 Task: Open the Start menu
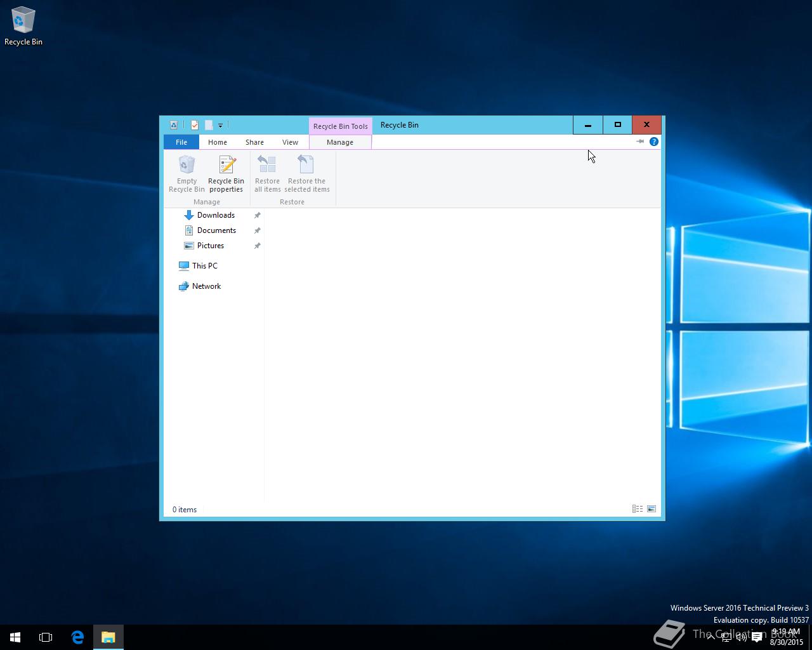pyautogui.click(x=15, y=637)
